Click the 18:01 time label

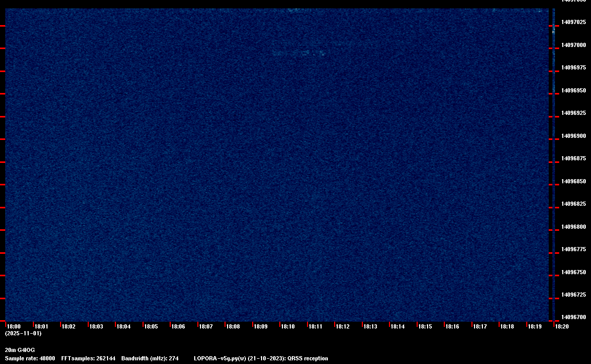pos(41,326)
